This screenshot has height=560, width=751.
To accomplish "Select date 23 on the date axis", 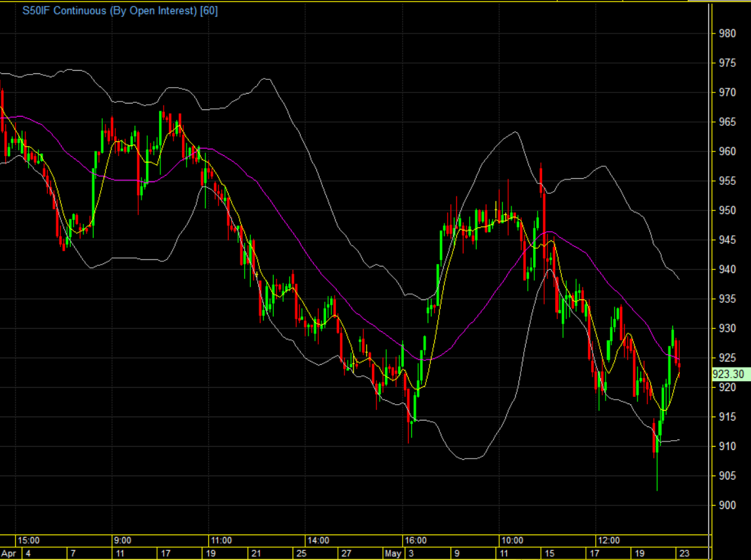I will (684, 553).
